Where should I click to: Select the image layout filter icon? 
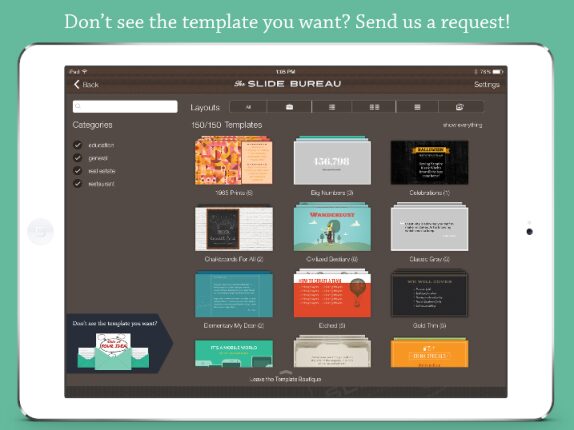[x=460, y=107]
